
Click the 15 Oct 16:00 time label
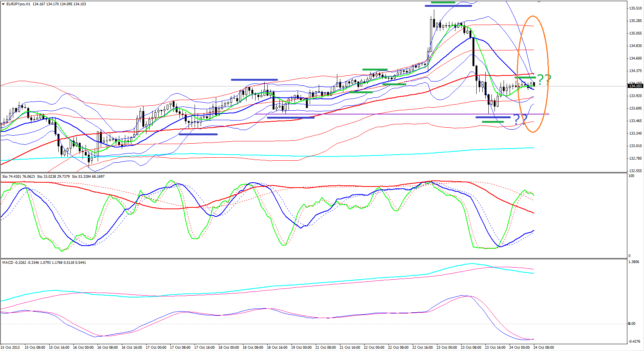click(59, 347)
